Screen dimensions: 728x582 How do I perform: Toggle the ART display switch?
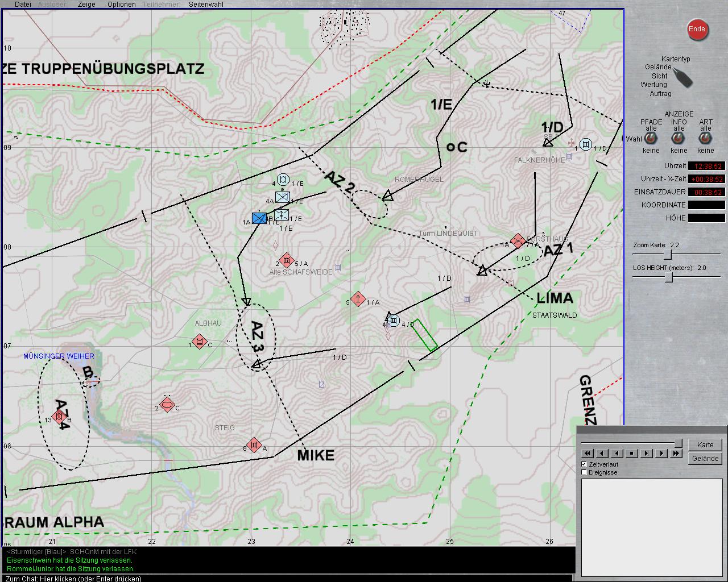tap(706, 139)
